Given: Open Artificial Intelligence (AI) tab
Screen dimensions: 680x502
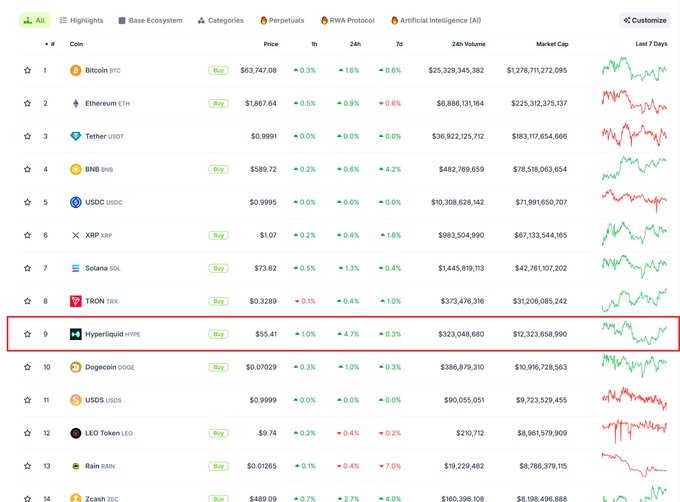Looking at the screenshot, I should point(436,20).
